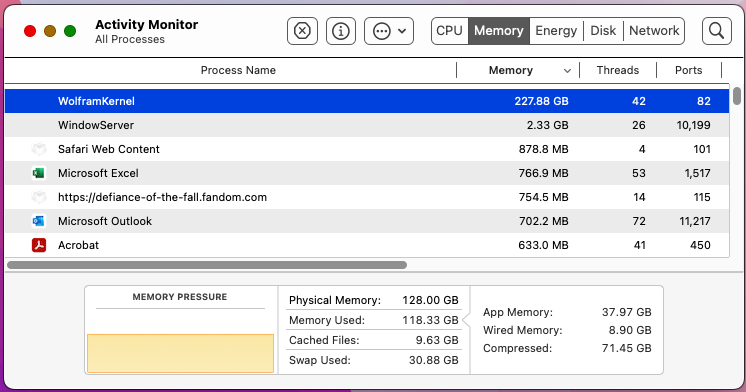The width and height of the screenshot is (746, 392).
Task: Switch to the CPU tab
Action: [450, 31]
